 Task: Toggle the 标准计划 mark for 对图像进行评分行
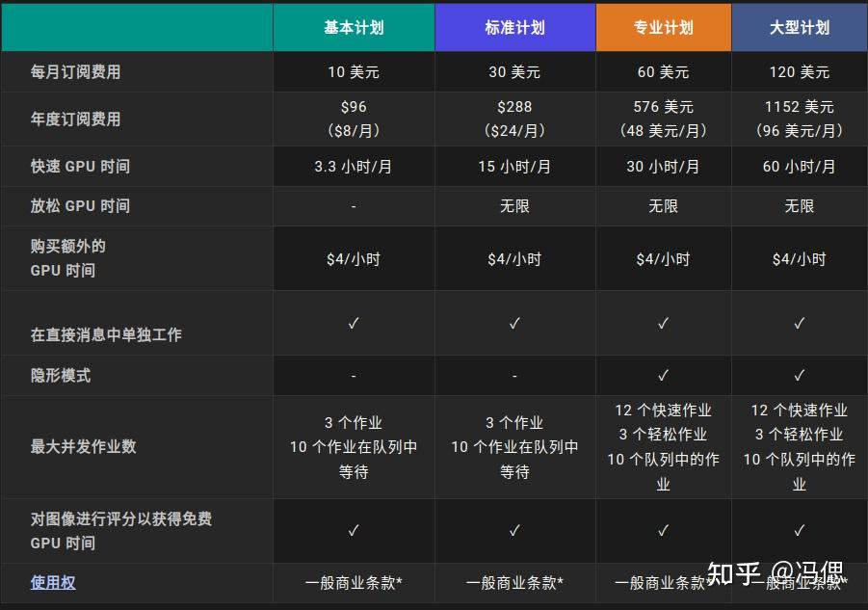(x=515, y=530)
